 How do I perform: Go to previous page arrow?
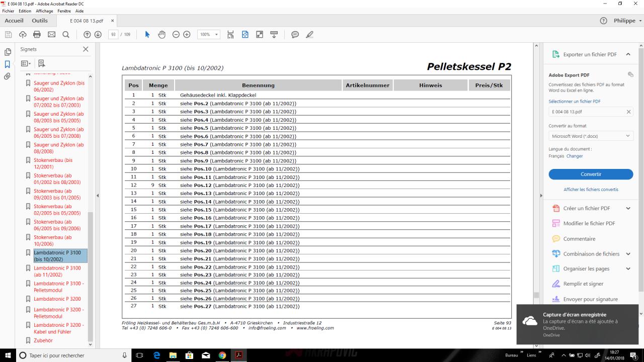coord(87,35)
